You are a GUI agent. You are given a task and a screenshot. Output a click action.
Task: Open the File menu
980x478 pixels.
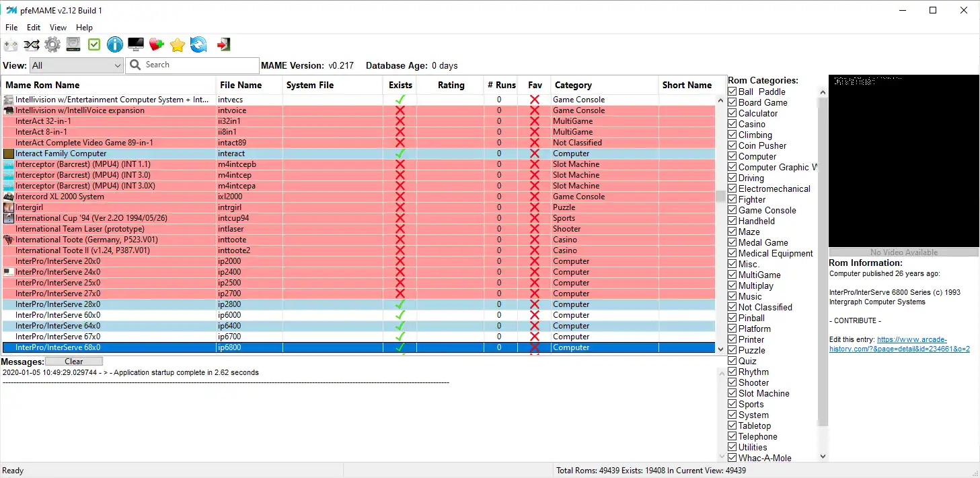[x=11, y=28]
